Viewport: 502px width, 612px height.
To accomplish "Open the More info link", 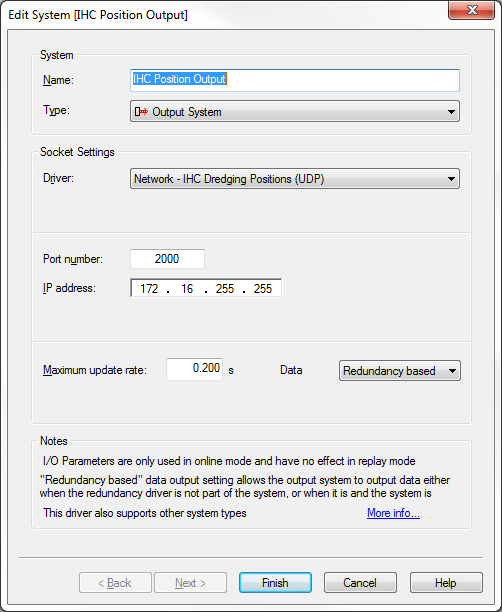I will [393, 513].
